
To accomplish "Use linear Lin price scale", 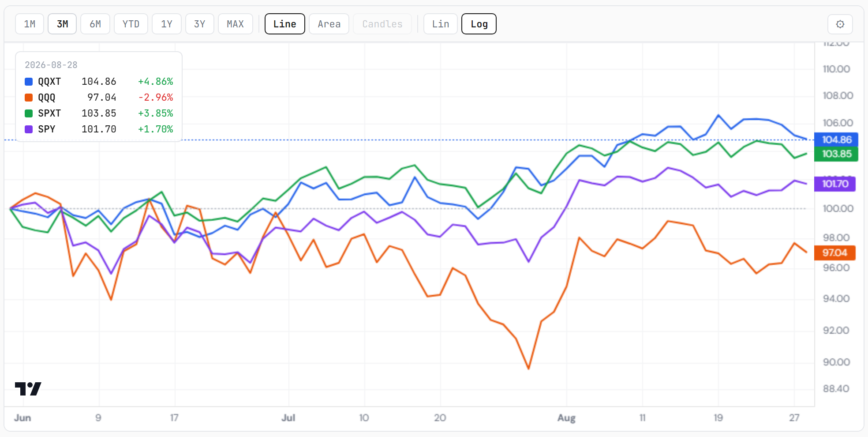I will click(441, 24).
